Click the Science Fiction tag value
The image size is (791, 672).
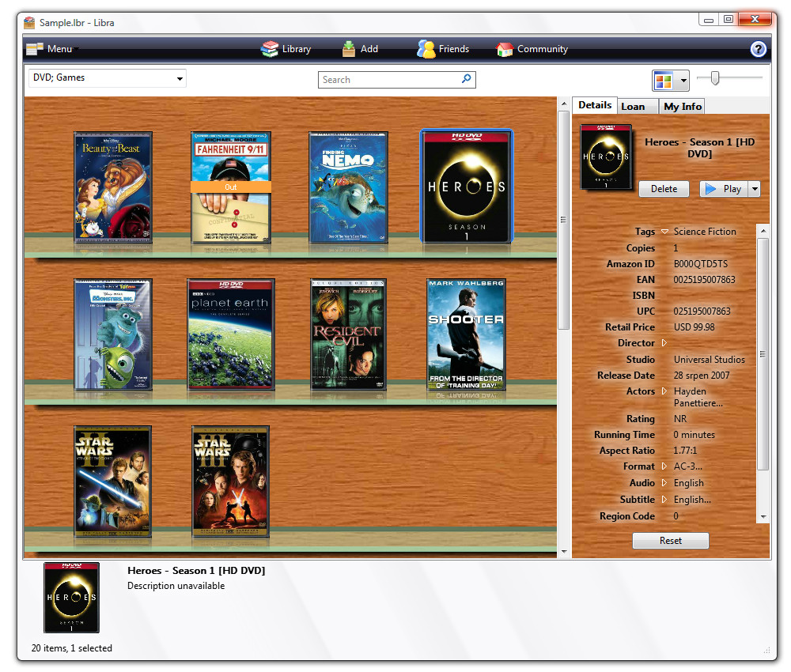pyautogui.click(x=705, y=232)
